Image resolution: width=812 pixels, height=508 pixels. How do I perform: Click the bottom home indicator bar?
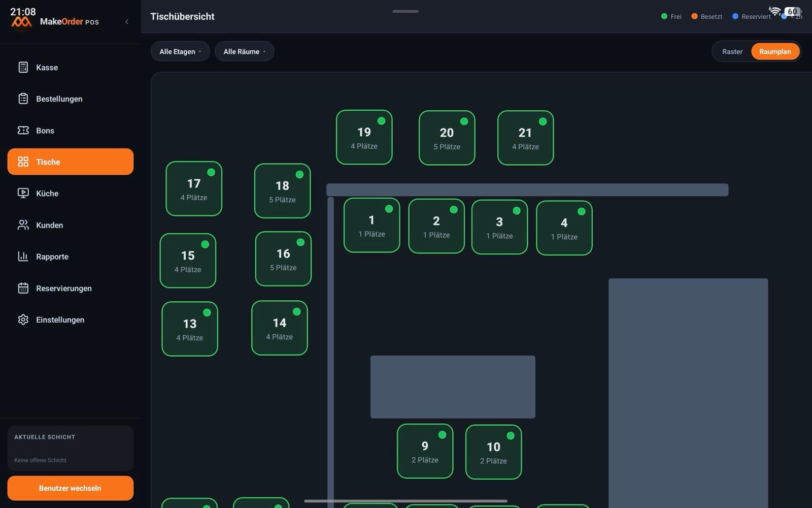click(x=405, y=501)
